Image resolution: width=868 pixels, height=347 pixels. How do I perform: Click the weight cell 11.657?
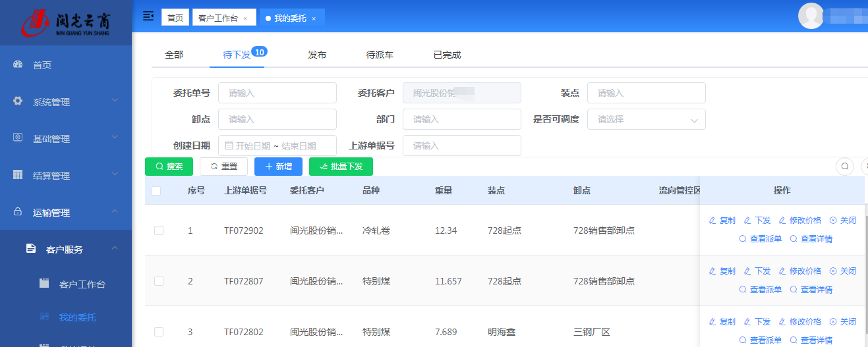click(448, 281)
